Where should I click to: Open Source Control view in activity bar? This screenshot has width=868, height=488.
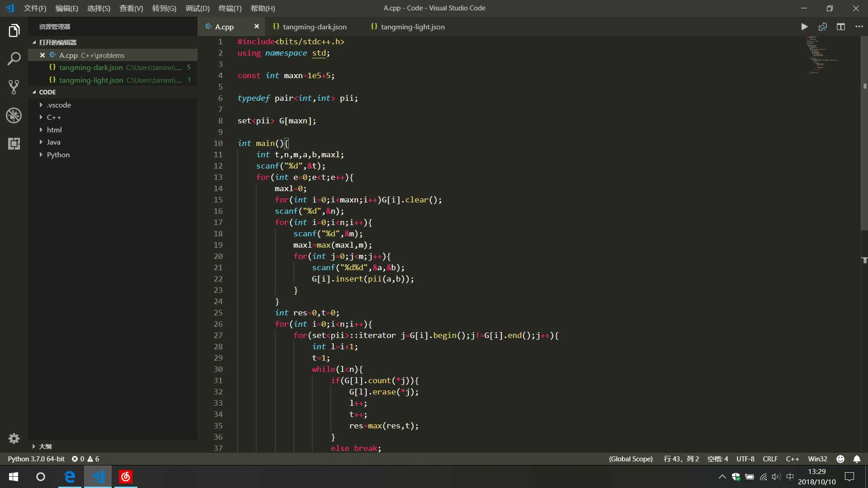tap(14, 87)
